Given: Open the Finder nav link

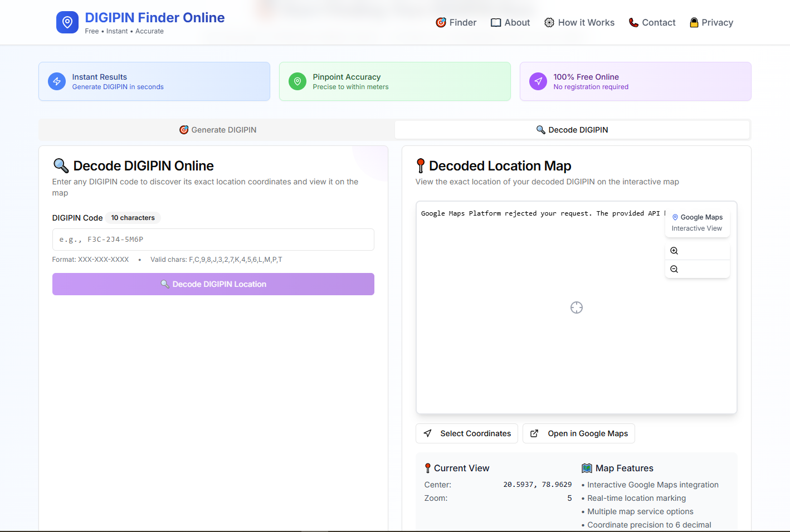Looking at the screenshot, I should [456, 22].
